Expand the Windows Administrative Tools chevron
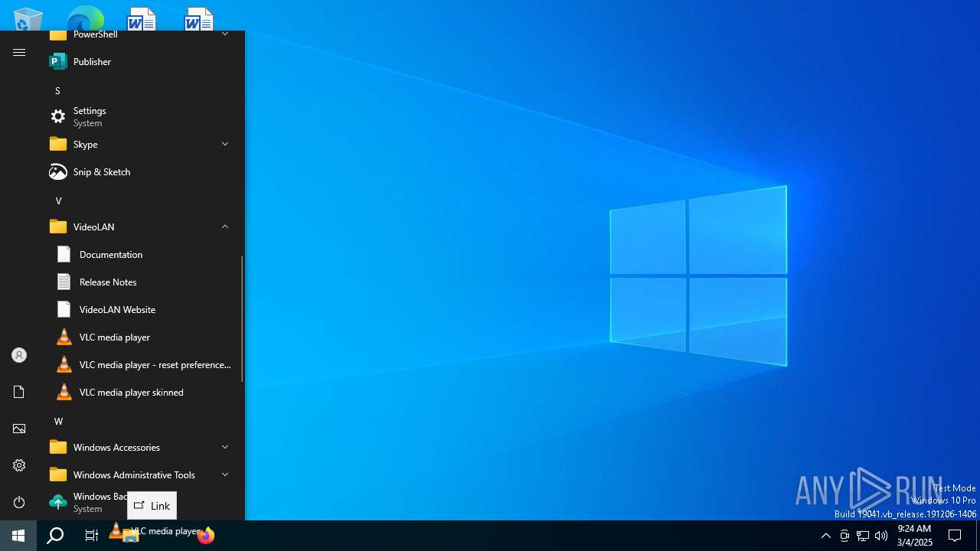Image resolution: width=980 pixels, height=551 pixels. tap(225, 474)
